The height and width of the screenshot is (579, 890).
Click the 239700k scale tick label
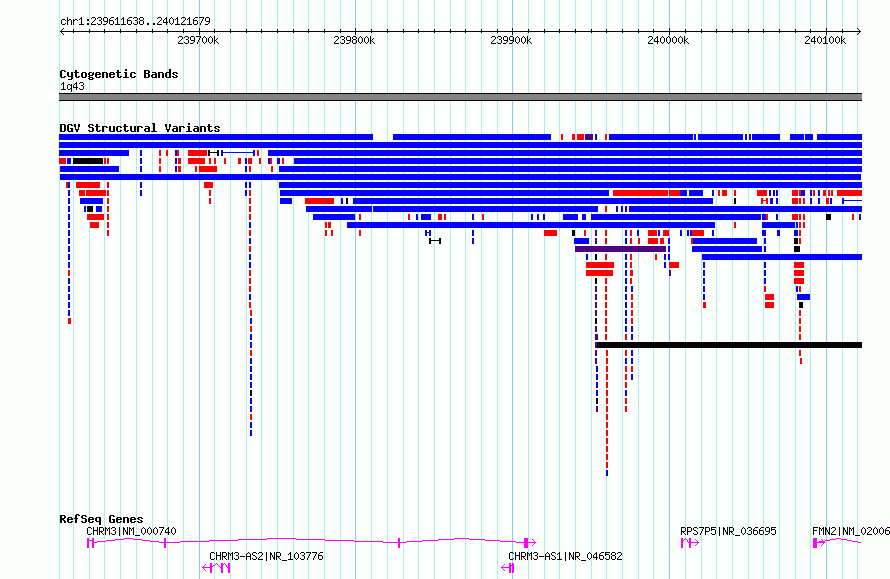[x=198, y=40]
